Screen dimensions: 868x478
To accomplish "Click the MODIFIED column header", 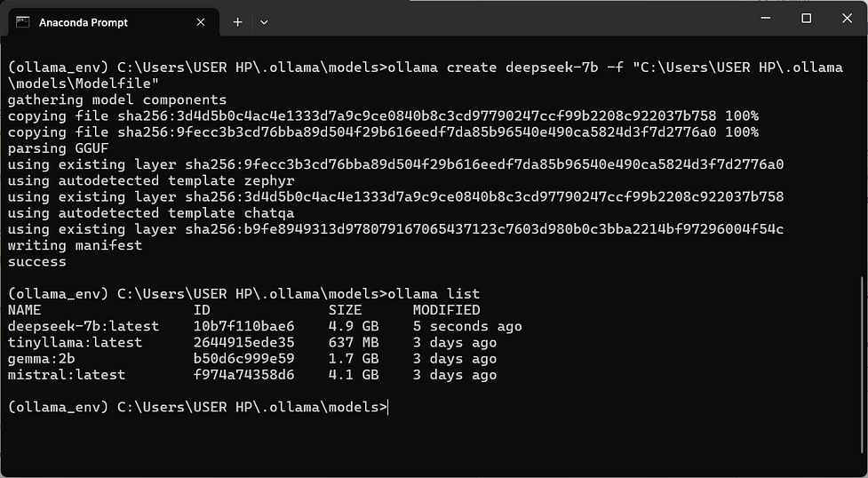I will click(x=446, y=309).
